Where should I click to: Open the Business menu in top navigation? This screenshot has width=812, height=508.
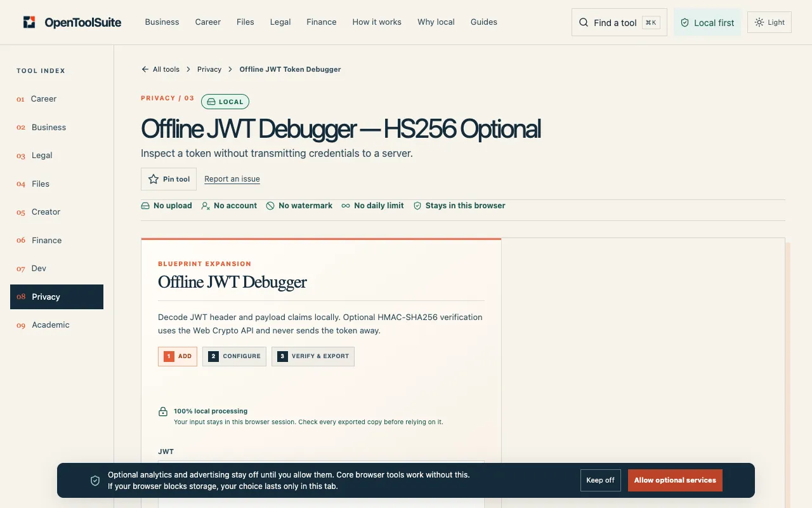point(162,22)
